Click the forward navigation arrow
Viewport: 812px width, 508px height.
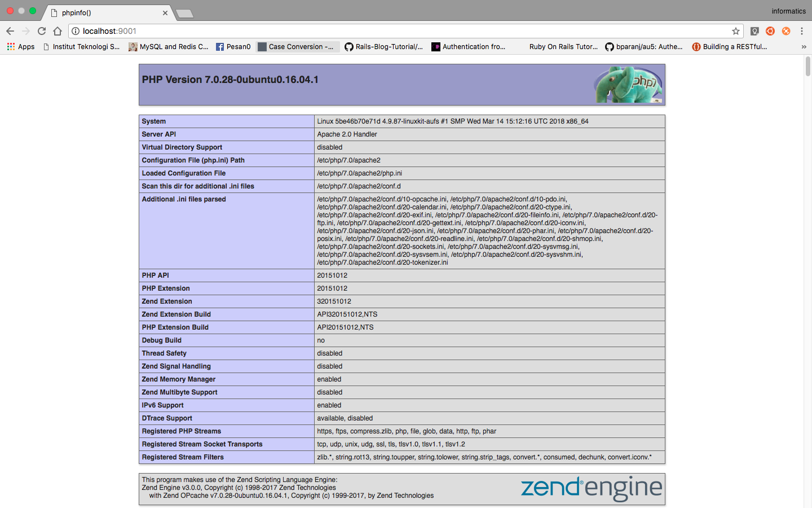25,31
